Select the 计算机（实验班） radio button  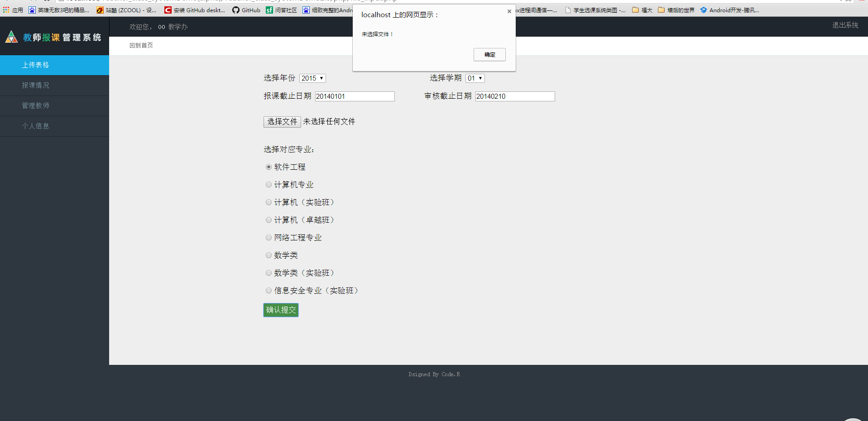coord(269,202)
